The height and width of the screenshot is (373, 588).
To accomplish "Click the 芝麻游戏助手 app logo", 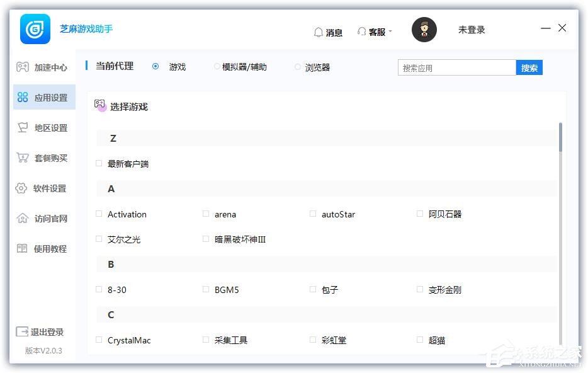I will coord(35,29).
